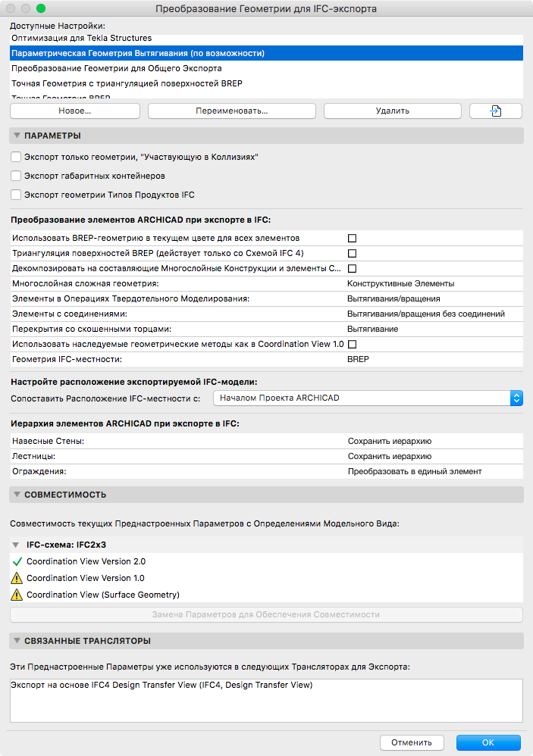Click the 'Новое...' button
The height and width of the screenshot is (756, 533).
point(75,111)
